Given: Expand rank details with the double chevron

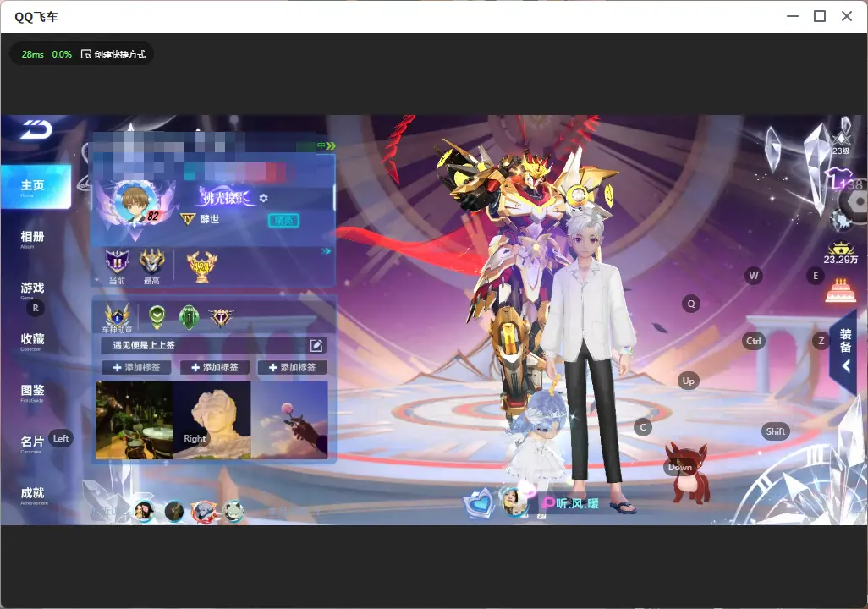Looking at the screenshot, I should [326, 251].
